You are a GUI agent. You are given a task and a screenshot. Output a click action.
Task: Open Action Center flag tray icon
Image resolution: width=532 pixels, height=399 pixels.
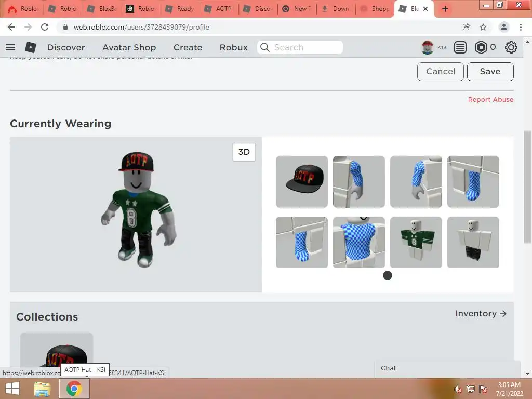pyautogui.click(x=483, y=389)
